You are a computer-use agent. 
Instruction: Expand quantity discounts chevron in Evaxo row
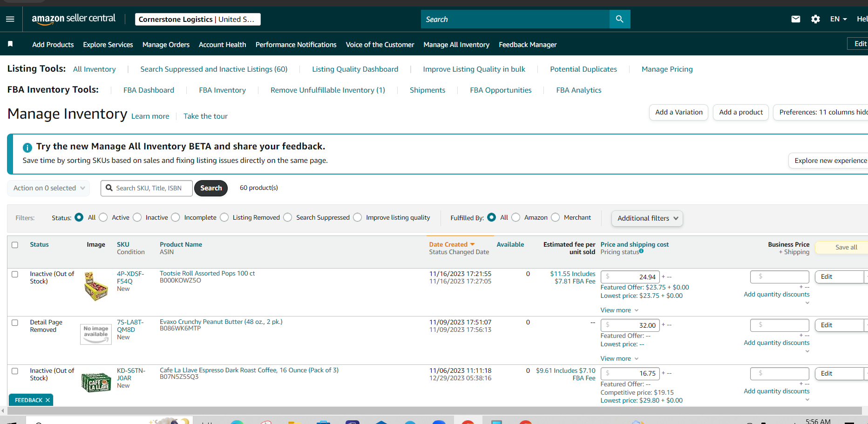807,351
